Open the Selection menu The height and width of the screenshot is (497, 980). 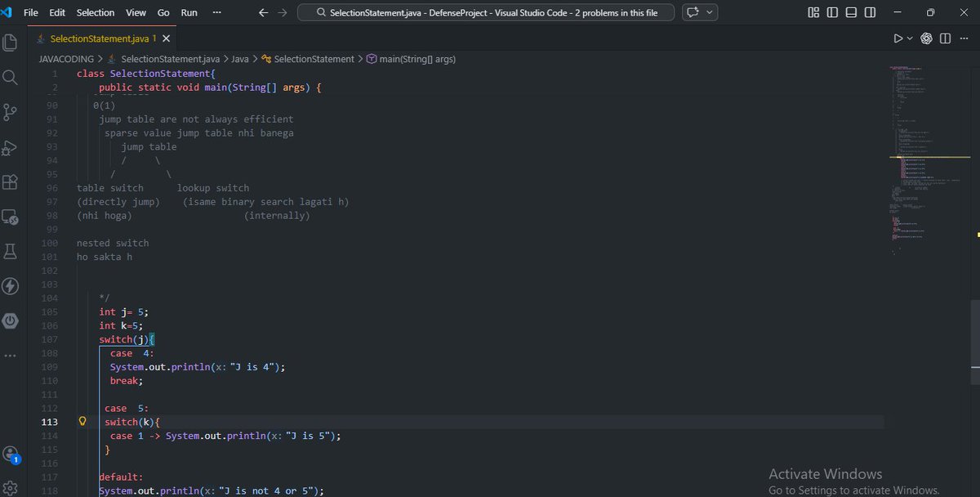coord(96,12)
